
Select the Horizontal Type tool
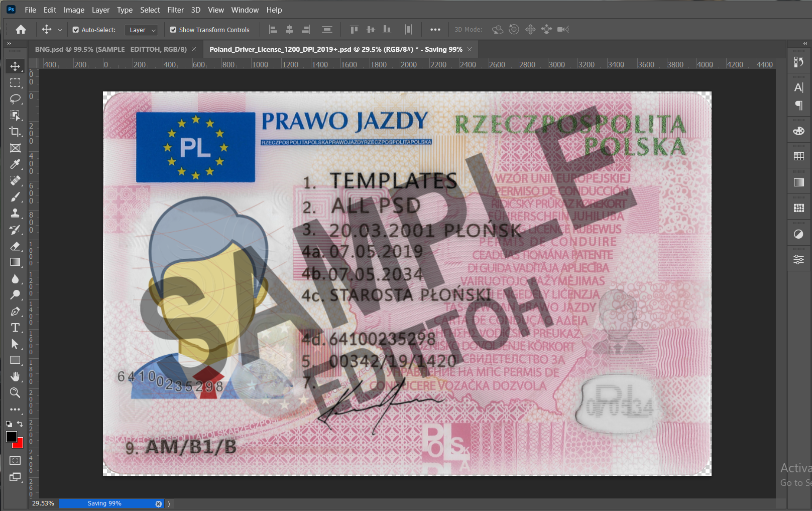click(x=15, y=328)
